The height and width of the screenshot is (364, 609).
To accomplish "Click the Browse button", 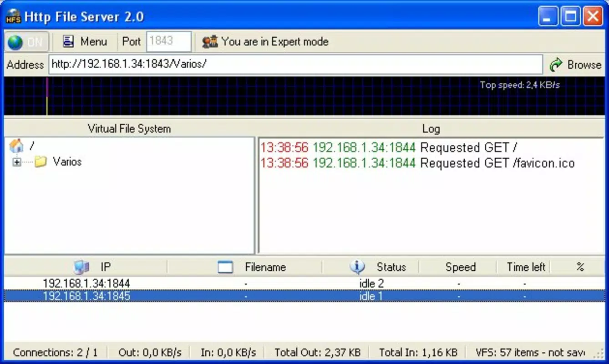I will coord(575,65).
